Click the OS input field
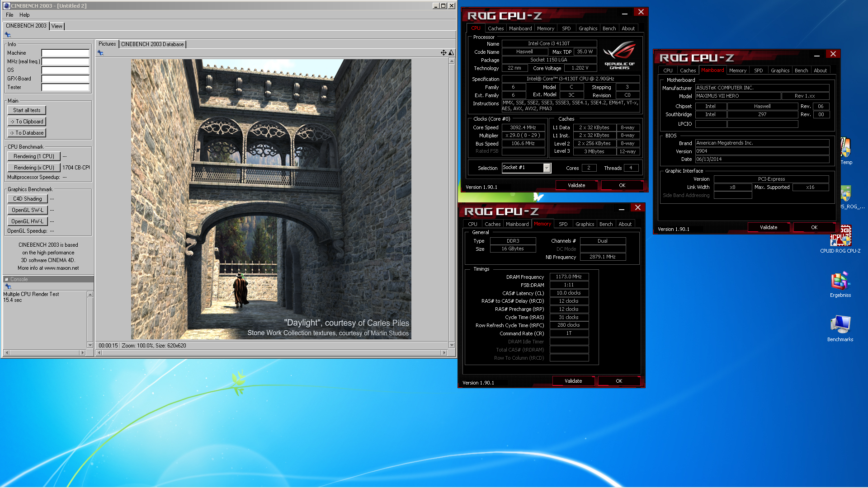Image resolution: width=868 pixels, height=488 pixels. (66, 70)
